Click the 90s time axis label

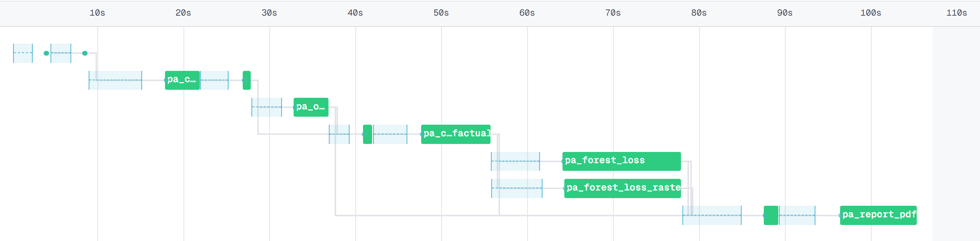coord(785,13)
